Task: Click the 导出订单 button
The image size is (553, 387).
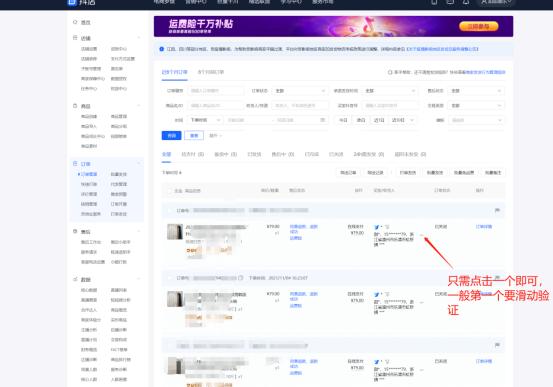Action: 348,173
